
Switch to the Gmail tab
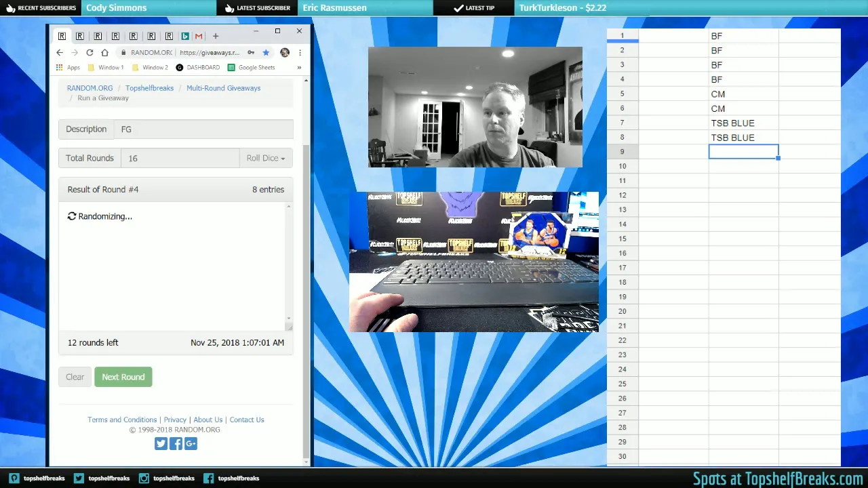click(x=199, y=36)
